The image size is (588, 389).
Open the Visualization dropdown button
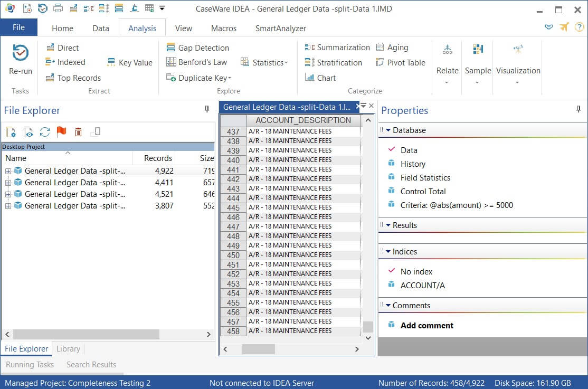[x=518, y=64]
